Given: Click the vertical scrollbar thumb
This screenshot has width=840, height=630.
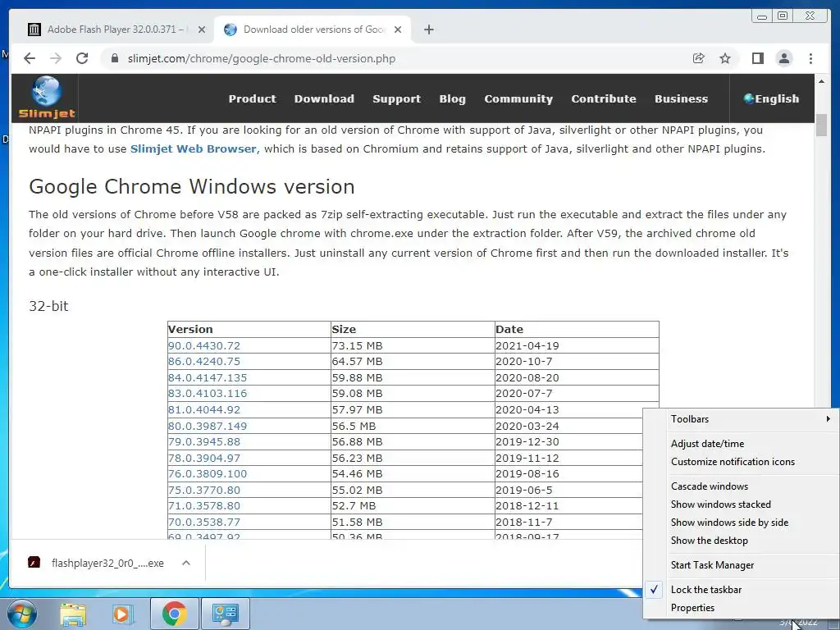Looking at the screenshot, I should (821, 126).
